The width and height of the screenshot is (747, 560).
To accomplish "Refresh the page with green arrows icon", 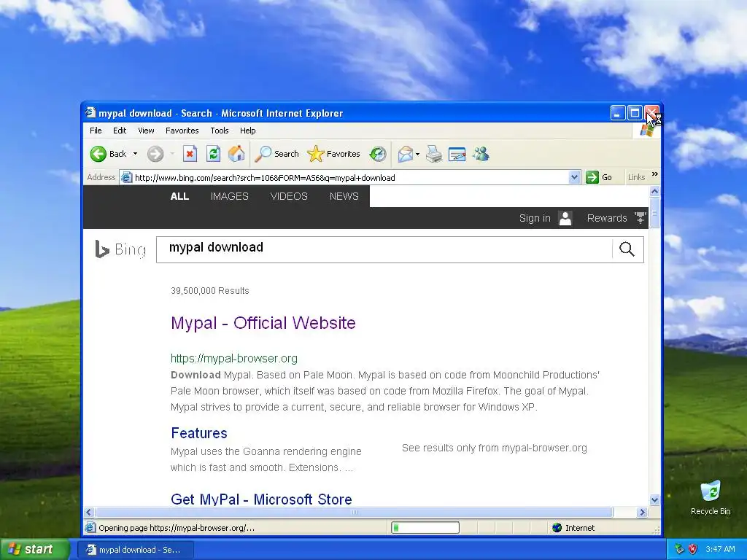I will click(x=213, y=154).
